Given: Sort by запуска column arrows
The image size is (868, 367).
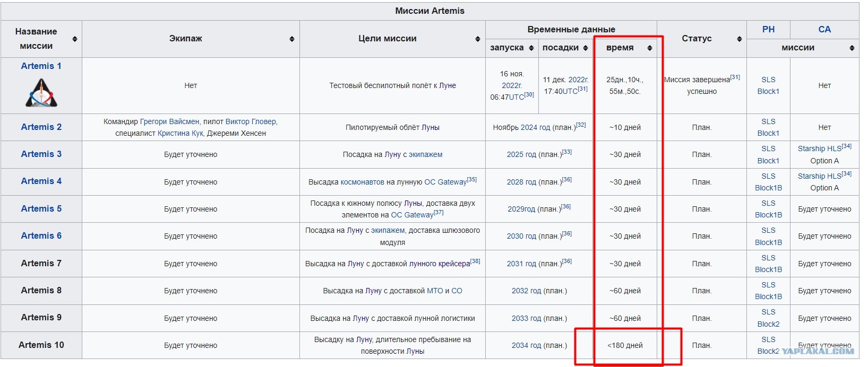Looking at the screenshot, I should (x=531, y=48).
